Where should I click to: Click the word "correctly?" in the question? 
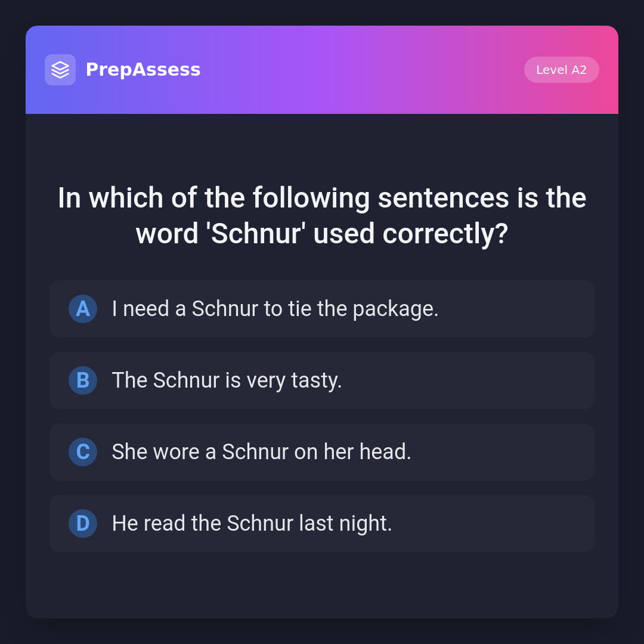pyautogui.click(x=445, y=234)
